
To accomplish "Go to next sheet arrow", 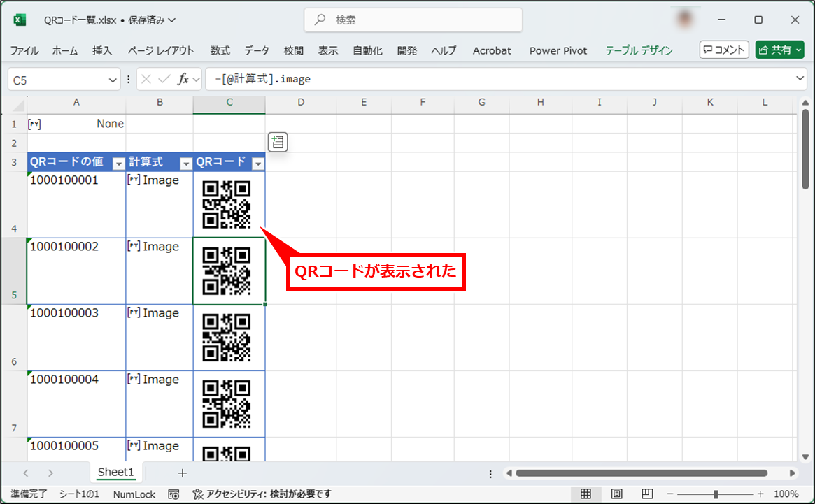I will click(50, 473).
